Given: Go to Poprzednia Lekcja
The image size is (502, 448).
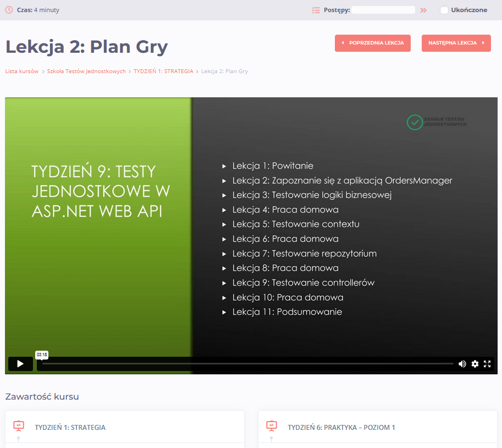Looking at the screenshot, I should coord(373,43).
